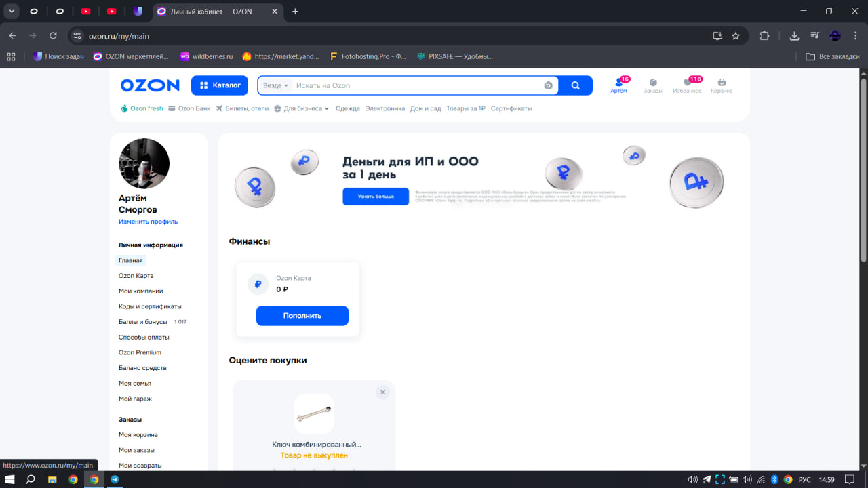
Task: Open the Артём profile icon in header
Action: click(618, 85)
